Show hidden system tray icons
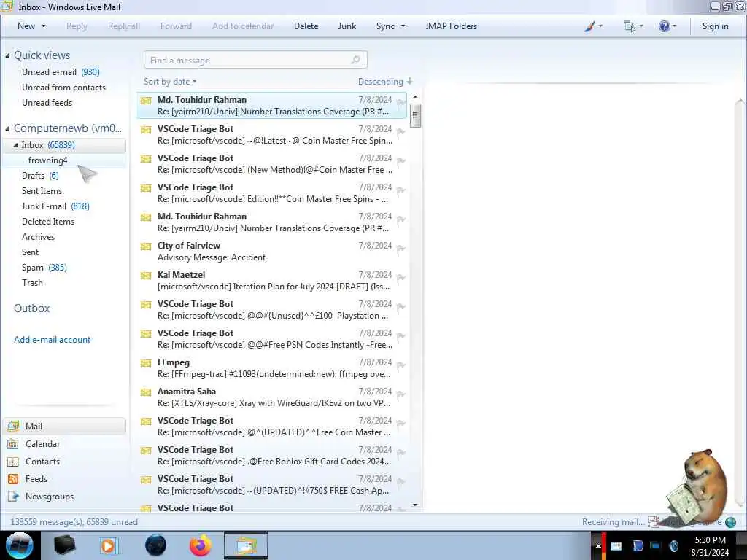Viewport: 747px width, 560px height. (x=597, y=546)
